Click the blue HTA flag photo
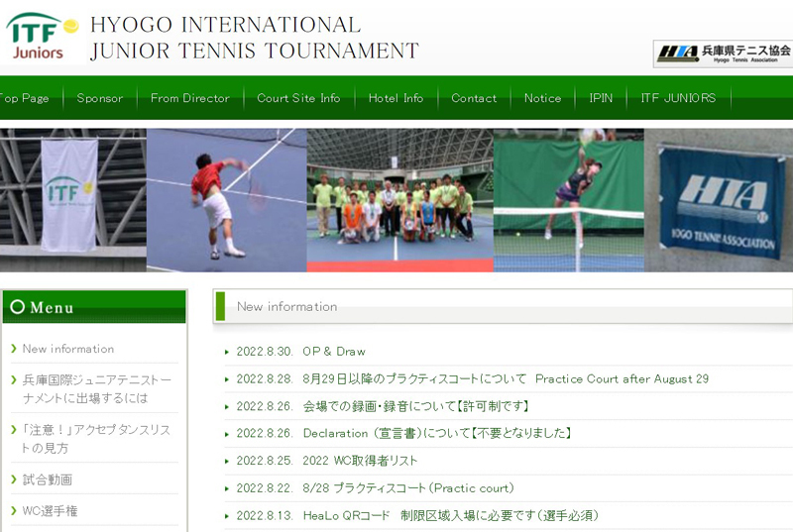793x532 pixels. pyautogui.click(x=719, y=200)
